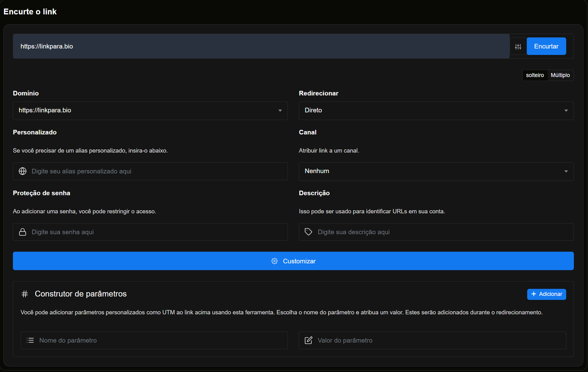This screenshot has width=588, height=372.
Task: Click the lock icon in the password field
Action: point(22,232)
